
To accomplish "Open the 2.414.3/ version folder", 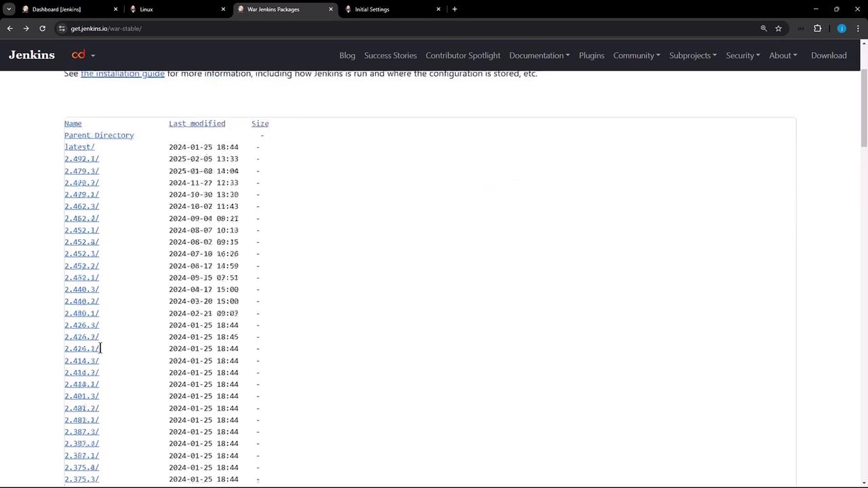I will click(x=81, y=361).
